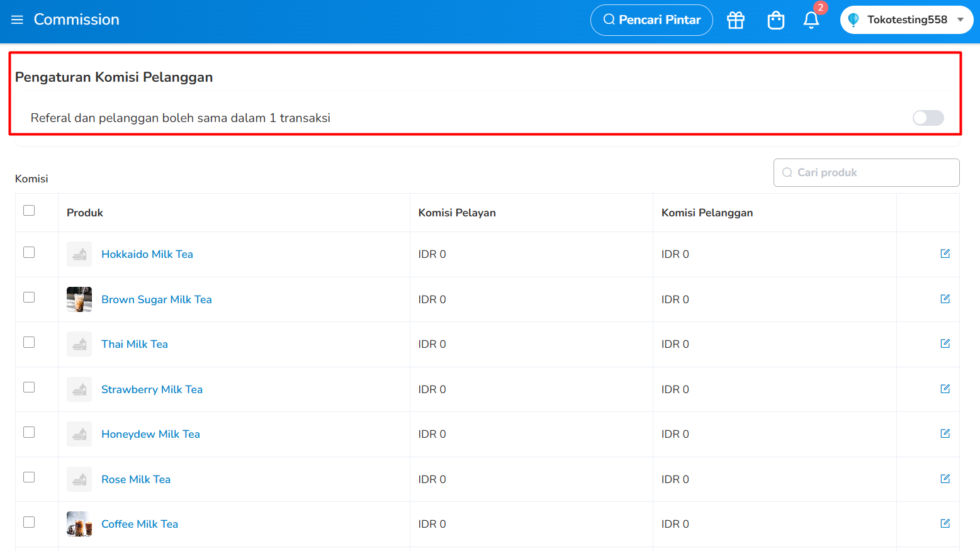Click the Komisi Pelayan column header

point(457,213)
